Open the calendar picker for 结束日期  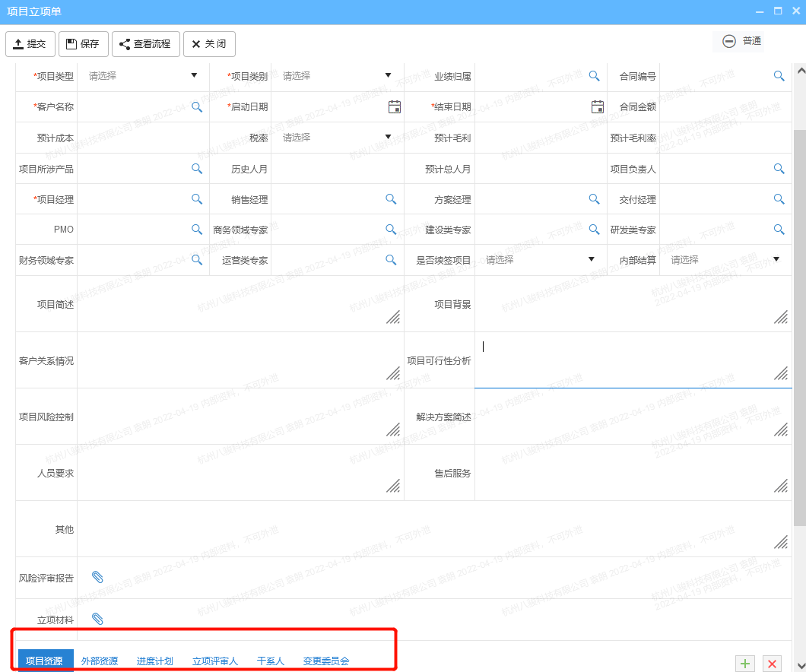point(597,106)
